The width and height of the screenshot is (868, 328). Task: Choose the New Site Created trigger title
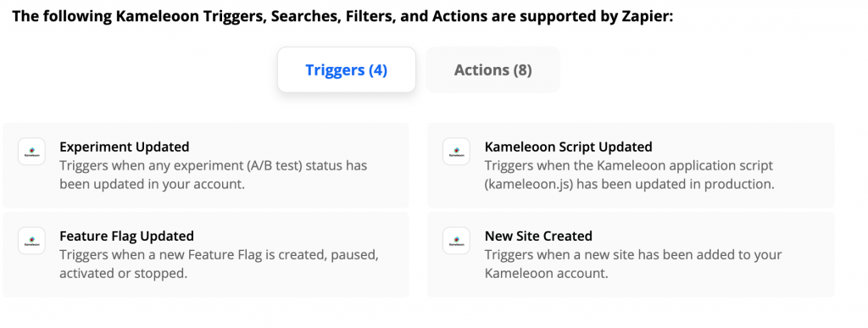(x=538, y=236)
